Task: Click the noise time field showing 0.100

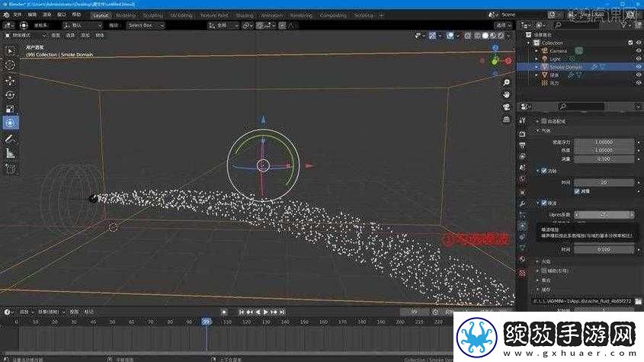Action: pos(604,249)
